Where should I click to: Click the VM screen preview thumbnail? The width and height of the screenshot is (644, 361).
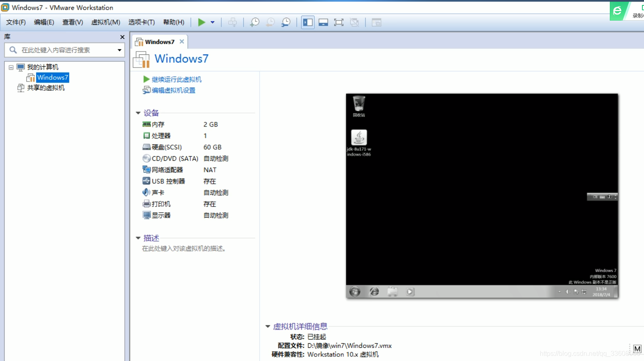[482, 196]
